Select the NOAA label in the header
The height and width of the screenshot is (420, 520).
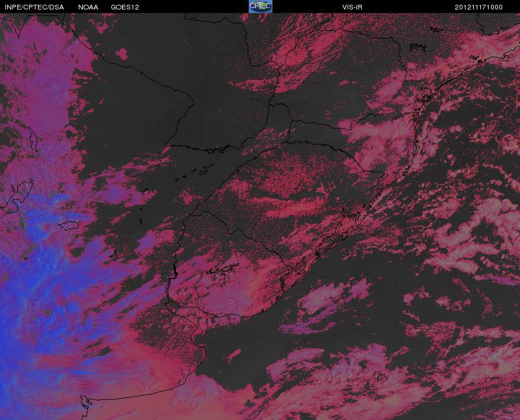tap(88, 7)
